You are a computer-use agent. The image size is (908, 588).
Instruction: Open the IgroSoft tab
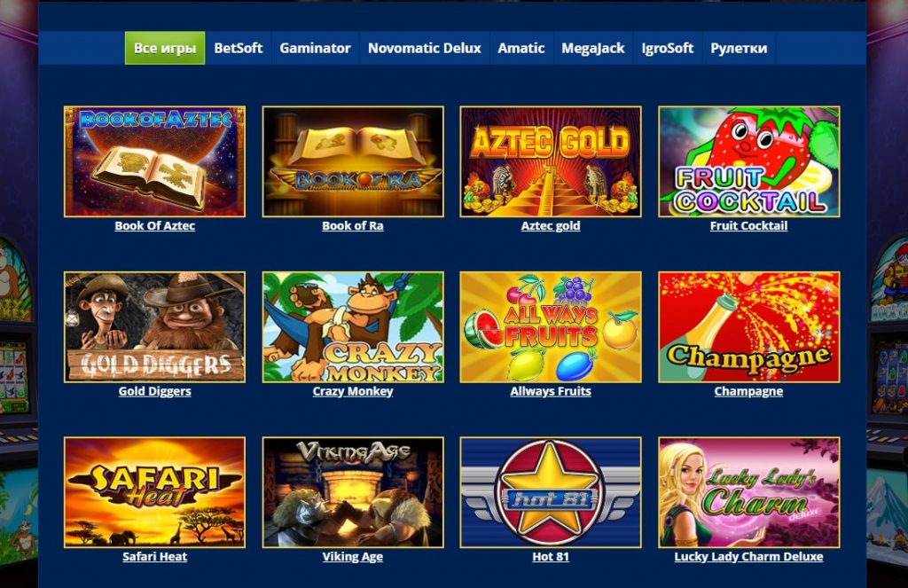[x=667, y=48]
